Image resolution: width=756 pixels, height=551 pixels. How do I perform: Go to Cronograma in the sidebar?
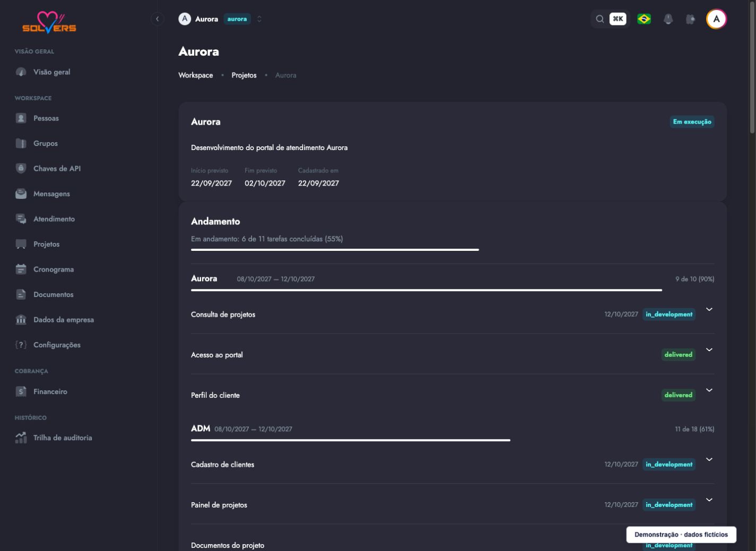tap(54, 269)
